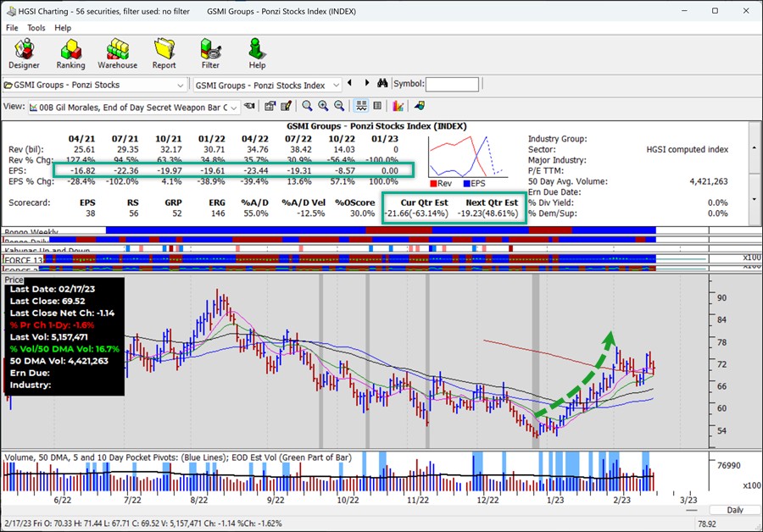Click the status bar OHLC summary text
The width and height of the screenshot is (763, 532).
coord(143,524)
